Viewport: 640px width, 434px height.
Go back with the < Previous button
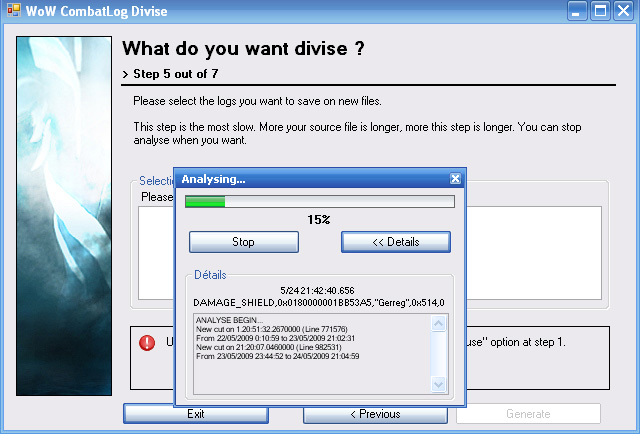pos(375,414)
